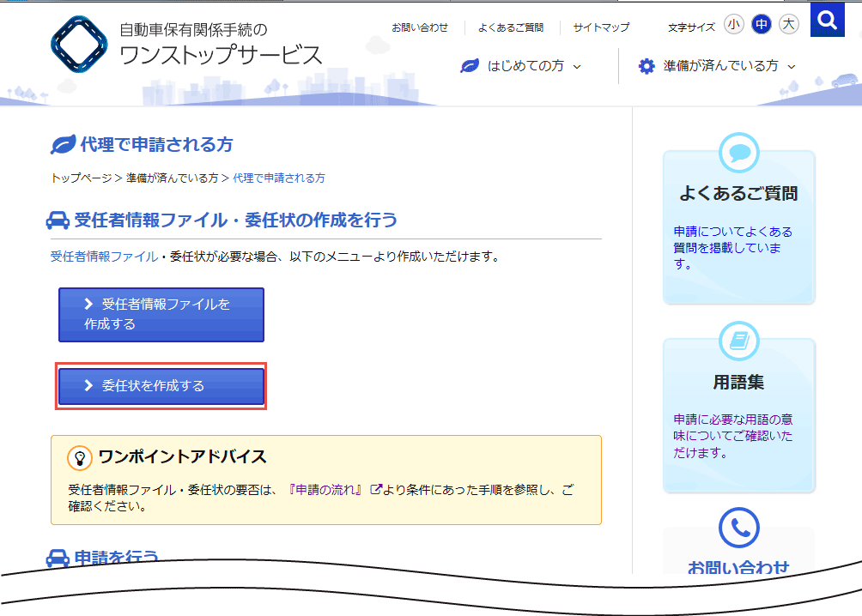Open the 『申請の流れ』 link
Viewport: 862px width, 616px height.
pos(325,490)
